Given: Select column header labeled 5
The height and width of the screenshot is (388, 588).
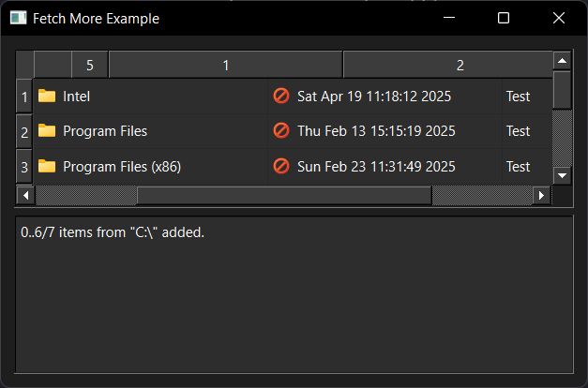Looking at the screenshot, I should (90, 65).
